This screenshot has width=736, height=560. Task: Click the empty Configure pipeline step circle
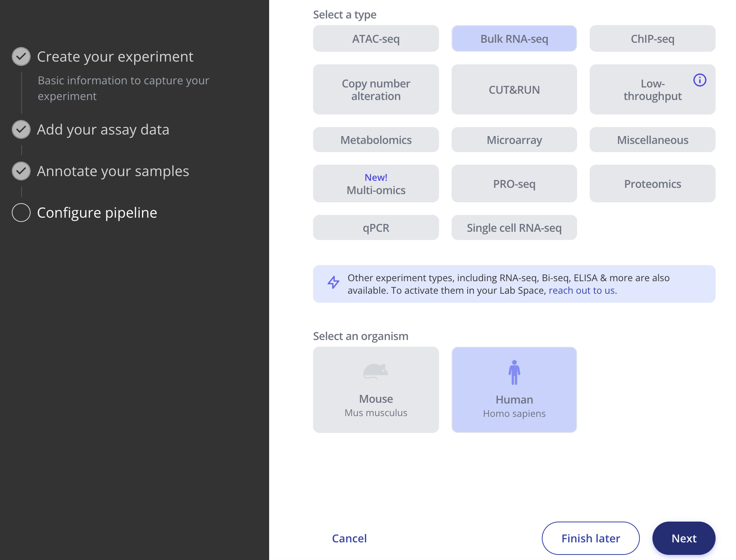pos(21,213)
